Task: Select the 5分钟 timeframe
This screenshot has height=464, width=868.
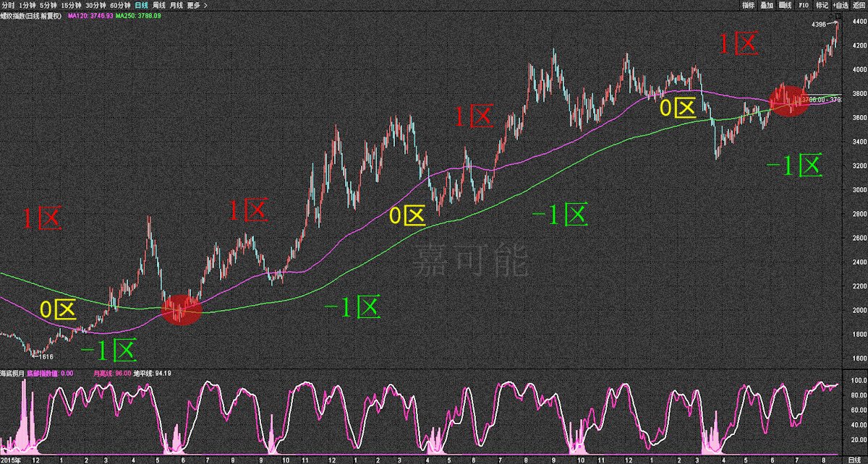Action: pyautogui.click(x=49, y=4)
